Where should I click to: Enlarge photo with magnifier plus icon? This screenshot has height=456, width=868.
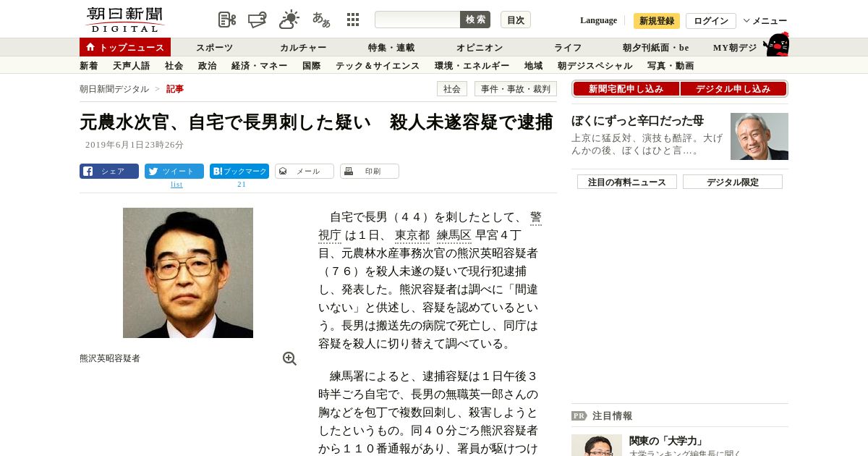[x=289, y=358]
